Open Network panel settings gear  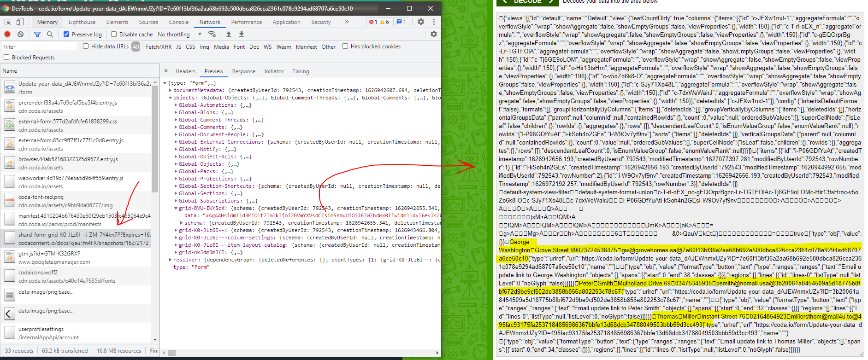point(433,34)
